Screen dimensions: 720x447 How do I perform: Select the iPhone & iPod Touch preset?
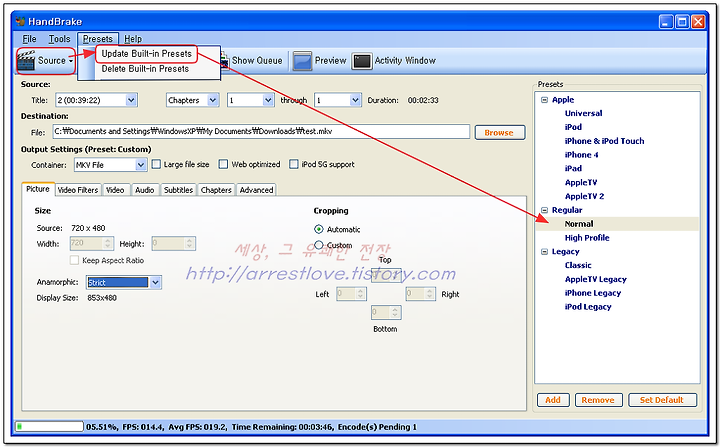(604, 141)
